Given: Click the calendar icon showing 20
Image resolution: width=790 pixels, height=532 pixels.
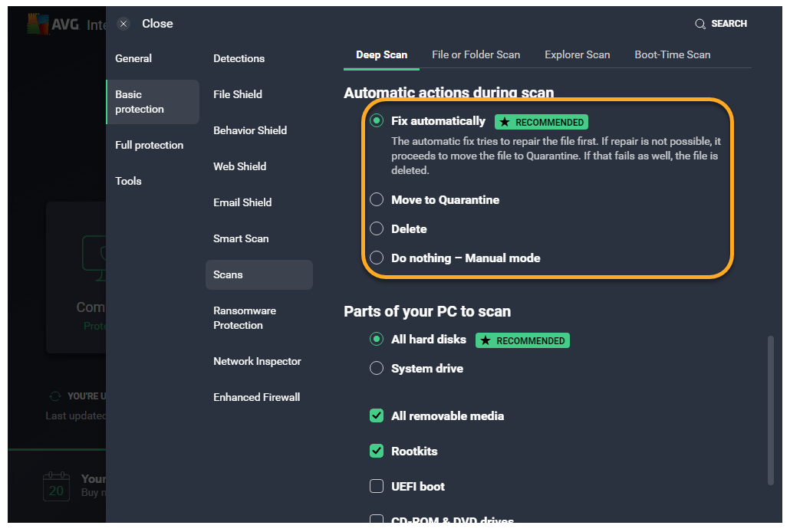Looking at the screenshot, I should click(x=56, y=486).
